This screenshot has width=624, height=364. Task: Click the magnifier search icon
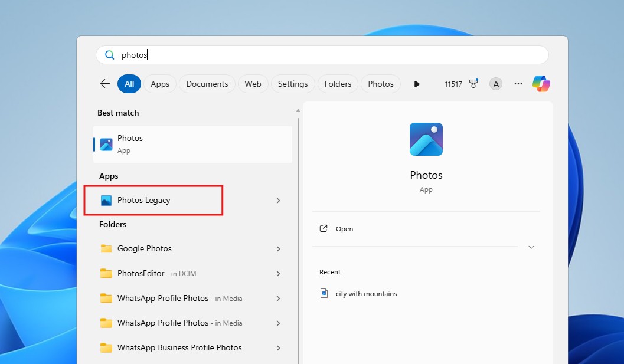pos(110,54)
